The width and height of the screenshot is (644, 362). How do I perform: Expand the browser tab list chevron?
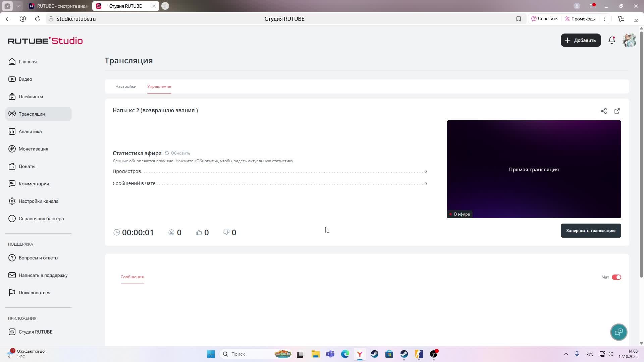tap(18, 6)
